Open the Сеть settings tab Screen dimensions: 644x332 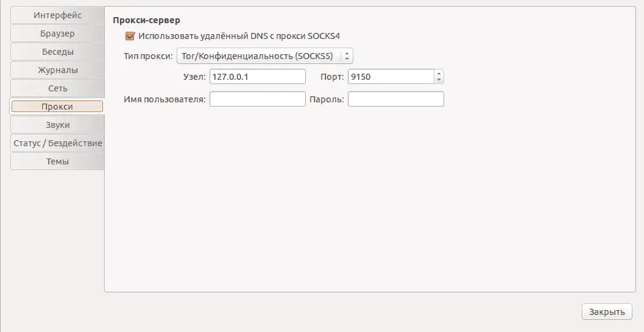tap(57, 88)
